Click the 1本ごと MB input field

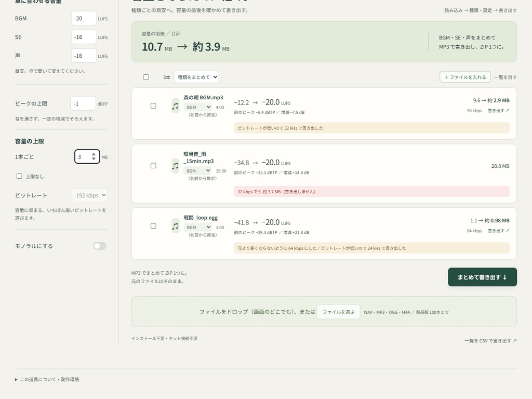(87, 157)
